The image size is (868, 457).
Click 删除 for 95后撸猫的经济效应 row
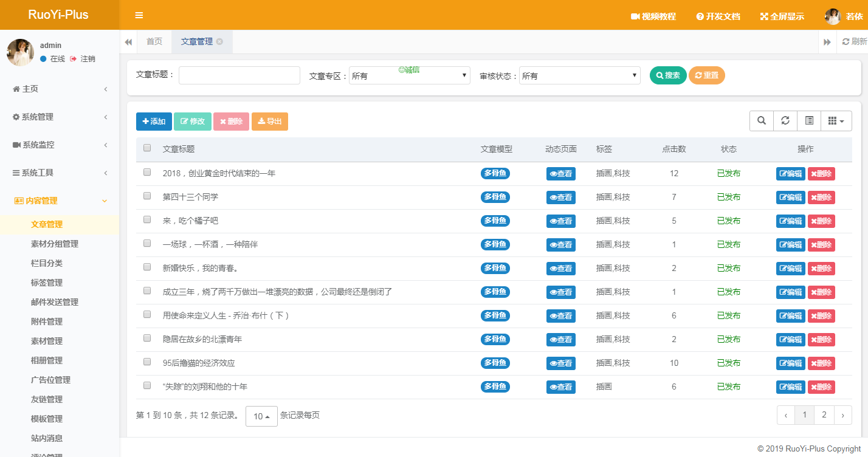coord(821,363)
